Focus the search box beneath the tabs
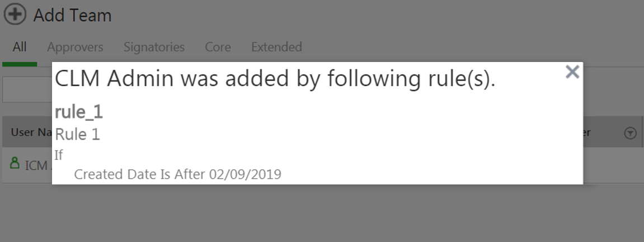Screen dimensions: 644x242 click(x=27, y=91)
